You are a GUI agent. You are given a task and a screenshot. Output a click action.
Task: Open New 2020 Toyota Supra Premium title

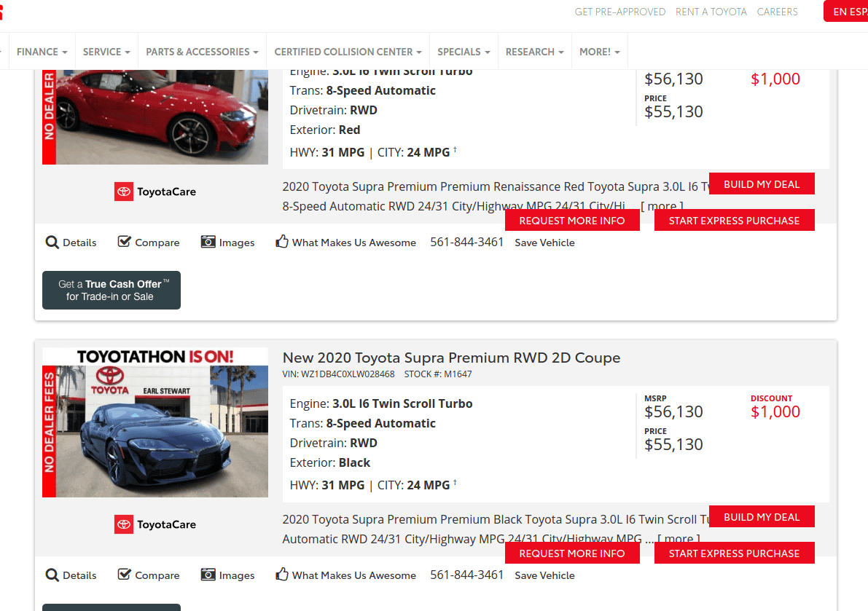tap(451, 358)
